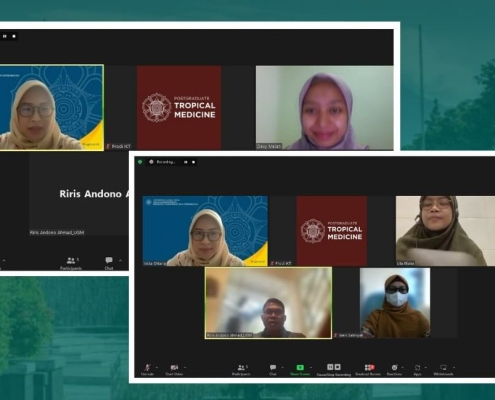Image resolution: width=495 pixels, height=400 pixels.
Task: Open the Apps icon in the toolbar
Action: pyautogui.click(x=417, y=370)
